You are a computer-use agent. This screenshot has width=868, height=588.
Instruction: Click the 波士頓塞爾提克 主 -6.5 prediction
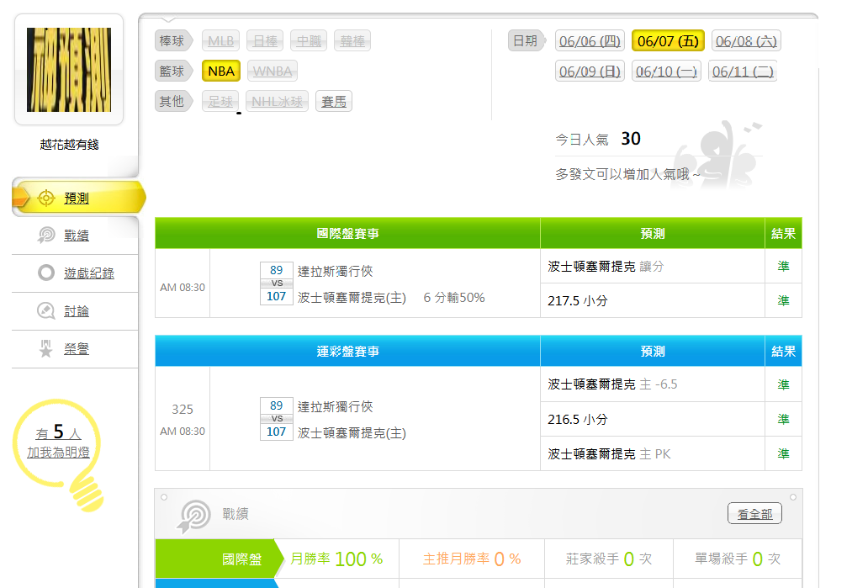(612, 384)
